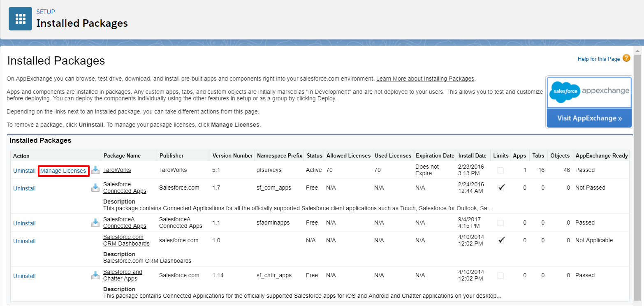Click the download icon beside Salesforce and Chatter Apps

(95, 276)
